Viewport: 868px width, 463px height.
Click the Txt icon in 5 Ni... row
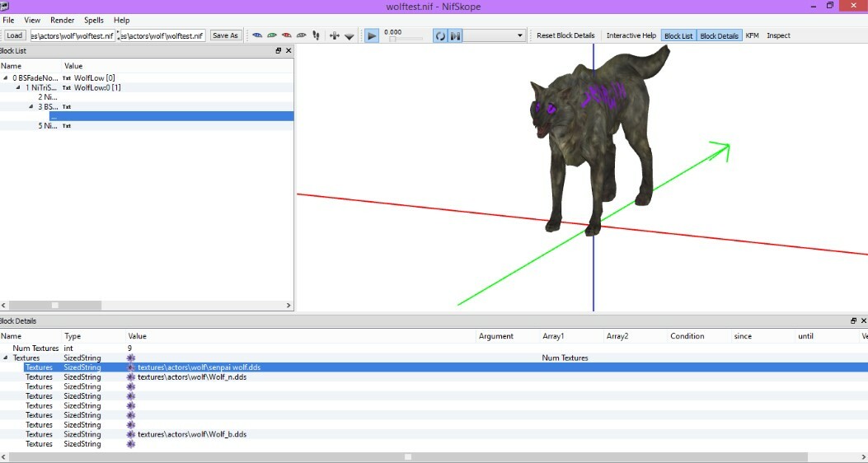(67, 125)
